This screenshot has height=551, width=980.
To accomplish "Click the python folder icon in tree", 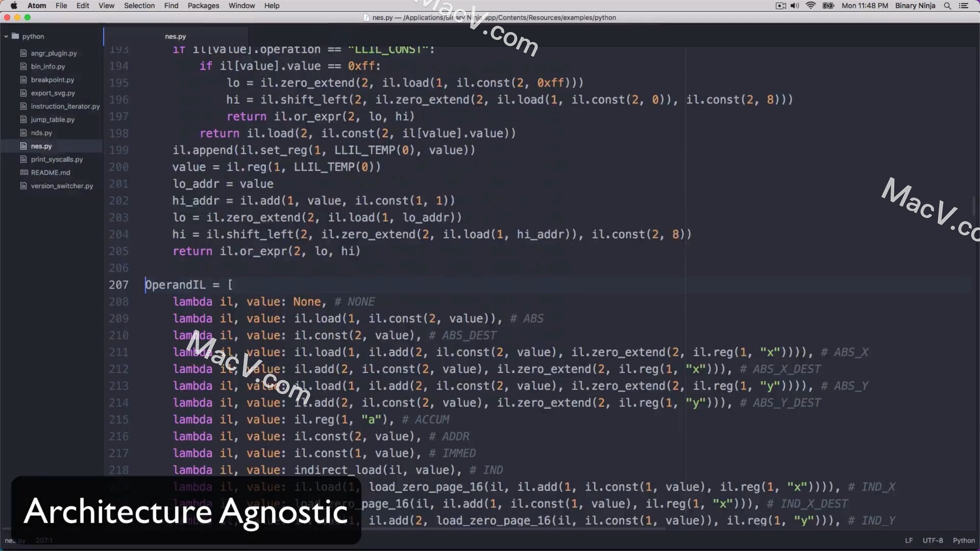I will click(15, 36).
